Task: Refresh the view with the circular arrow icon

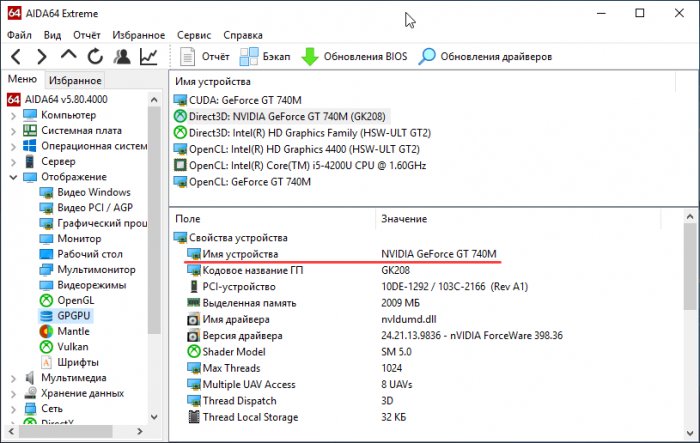Action: pyautogui.click(x=95, y=57)
